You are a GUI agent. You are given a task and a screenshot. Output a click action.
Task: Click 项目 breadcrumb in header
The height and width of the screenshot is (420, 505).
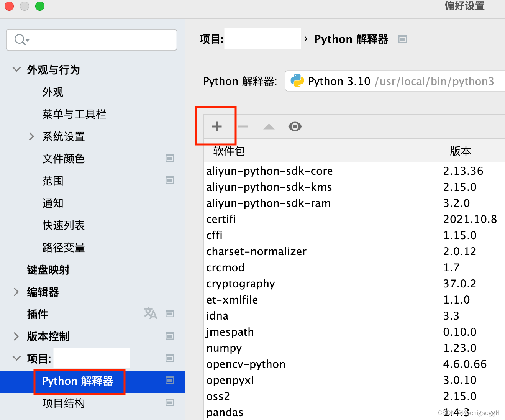tap(212, 39)
